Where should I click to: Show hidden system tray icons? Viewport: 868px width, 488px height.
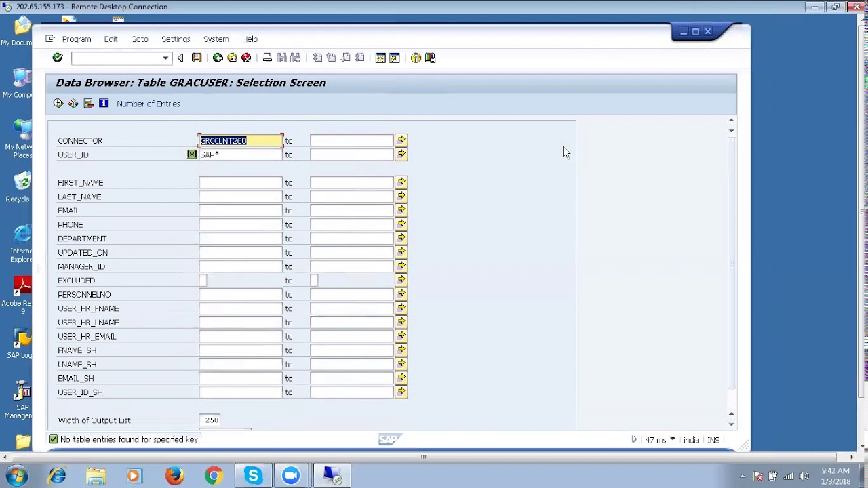coord(742,476)
